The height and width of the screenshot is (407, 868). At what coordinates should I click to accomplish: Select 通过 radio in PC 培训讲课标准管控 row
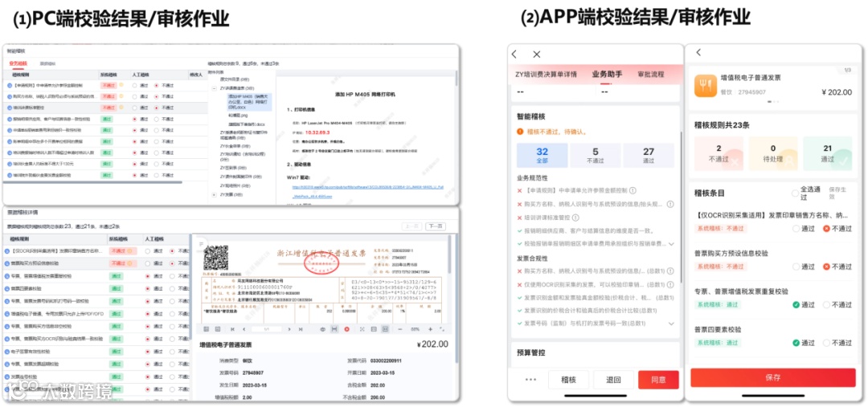coord(134,108)
